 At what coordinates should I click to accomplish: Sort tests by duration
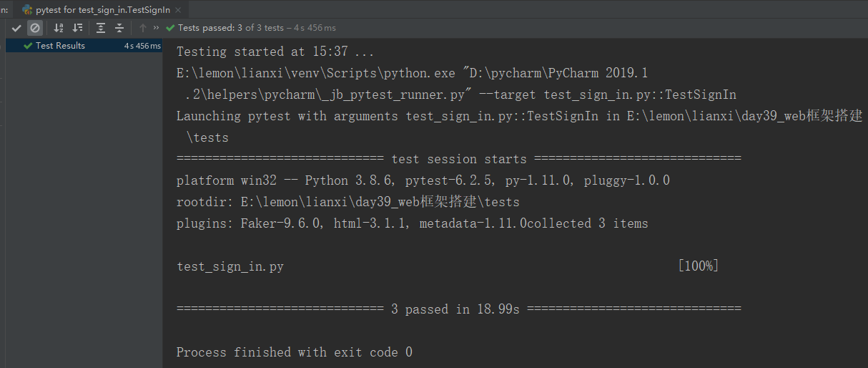pyautogui.click(x=77, y=28)
